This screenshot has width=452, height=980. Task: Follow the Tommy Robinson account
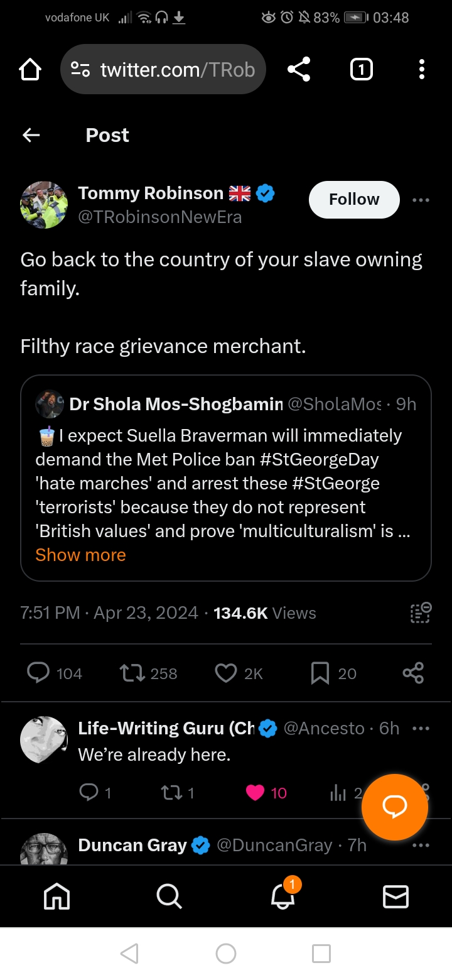(354, 200)
